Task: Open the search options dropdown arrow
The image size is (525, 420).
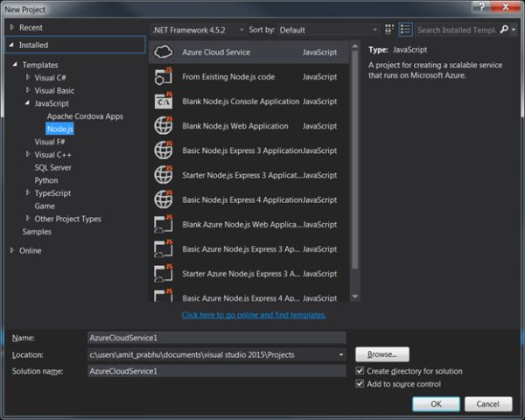Action: [514, 30]
